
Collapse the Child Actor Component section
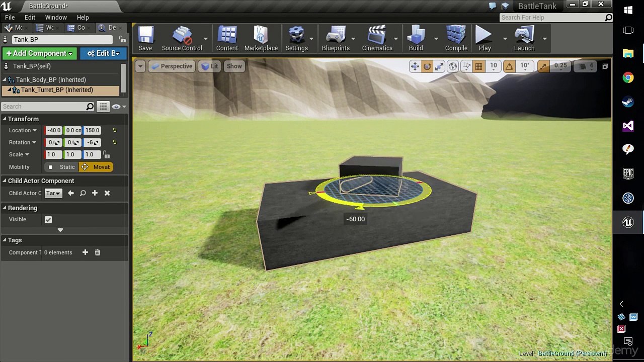click(x=4, y=181)
